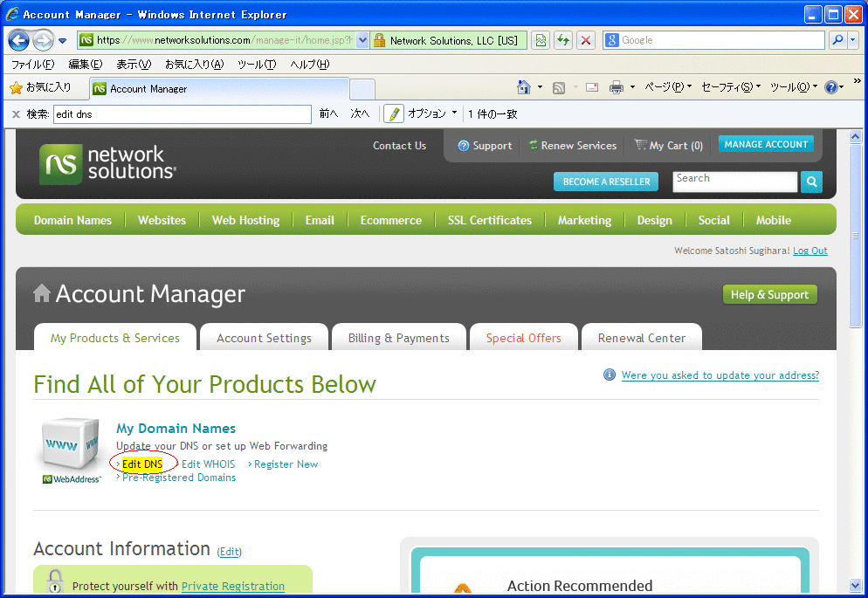868x598 pixels.
Task: Open the Web Hosting nav item
Action: click(245, 220)
